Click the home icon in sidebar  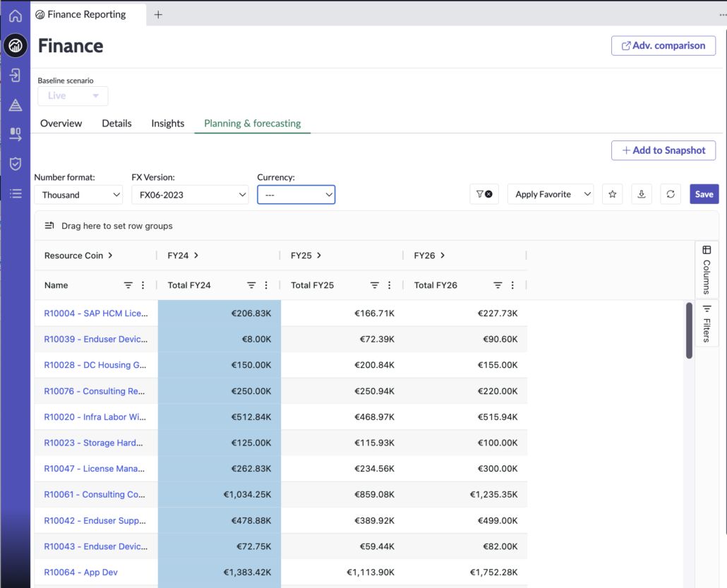(x=15, y=16)
